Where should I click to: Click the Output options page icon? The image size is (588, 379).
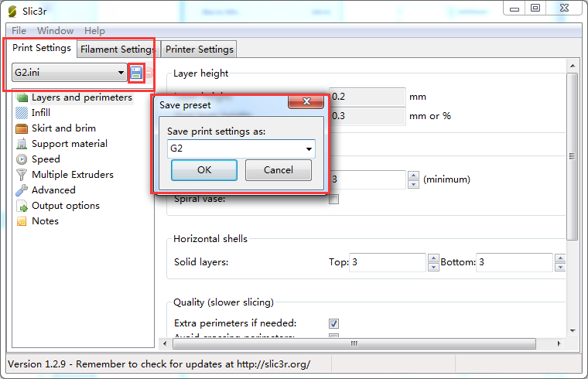tap(22, 206)
